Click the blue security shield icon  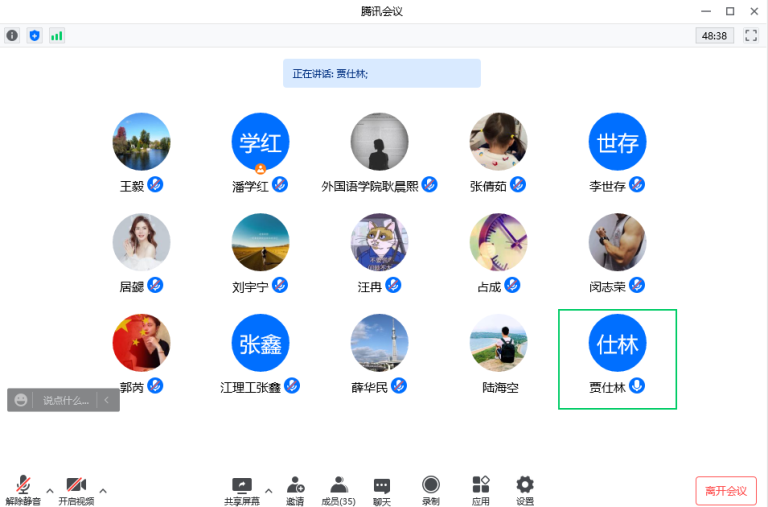pos(35,35)
